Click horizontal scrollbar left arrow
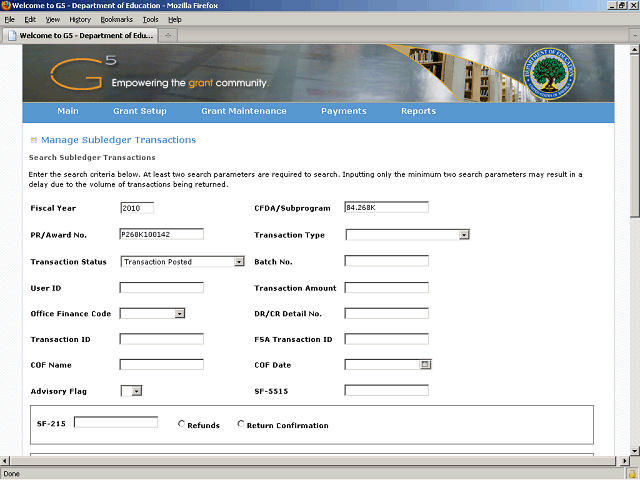The width and height of the screenshot is (640, 480). point(5,461)
